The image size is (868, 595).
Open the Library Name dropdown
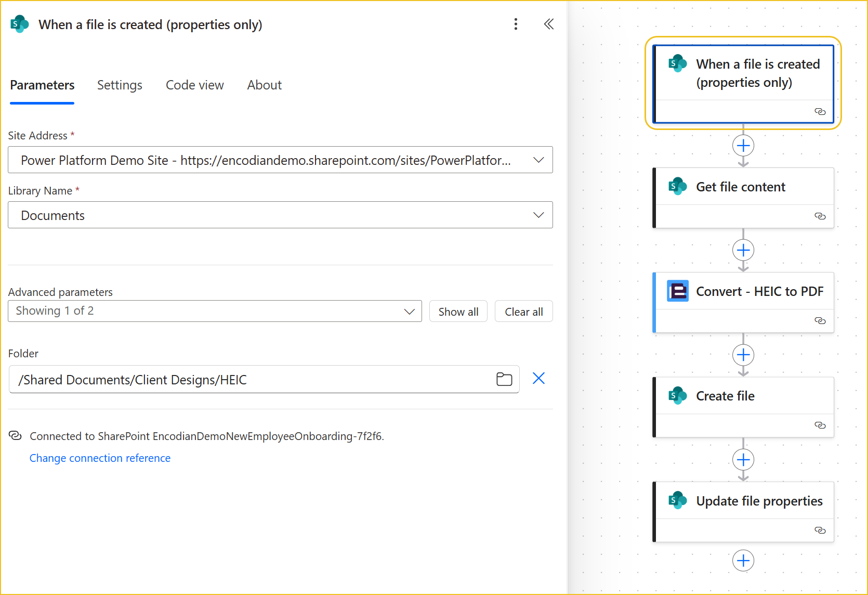tap(538, 215)
